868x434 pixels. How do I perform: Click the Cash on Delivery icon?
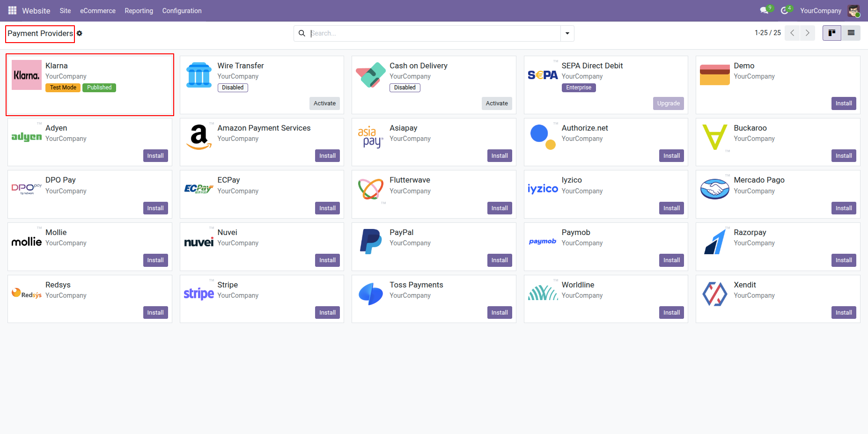pos(371,75)
